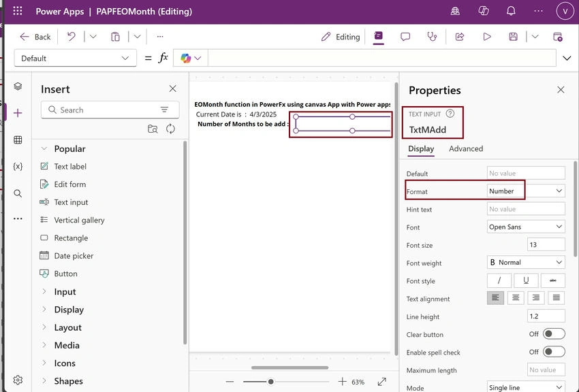This screenshot has width=579, height=392.
Task: Open Font weight dropdown showing Normal
Action: pos(526,263)
